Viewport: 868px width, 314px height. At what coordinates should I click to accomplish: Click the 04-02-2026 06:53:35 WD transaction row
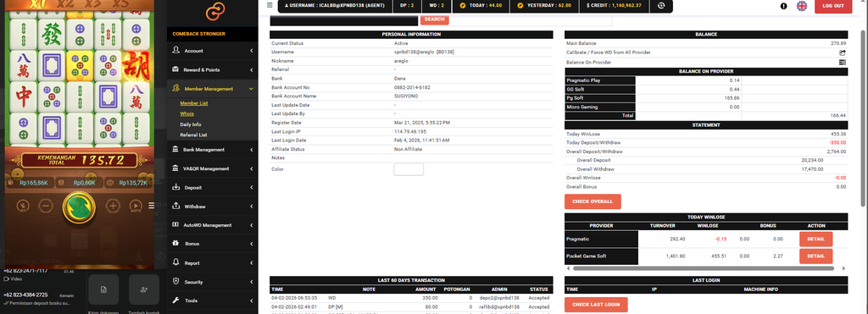point(411,297)
